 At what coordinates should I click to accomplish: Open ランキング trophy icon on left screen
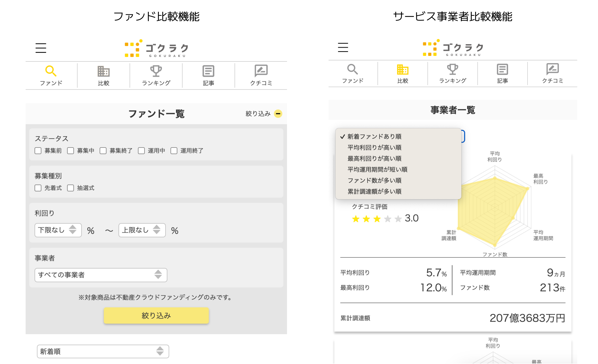click(x=156, y=71)
